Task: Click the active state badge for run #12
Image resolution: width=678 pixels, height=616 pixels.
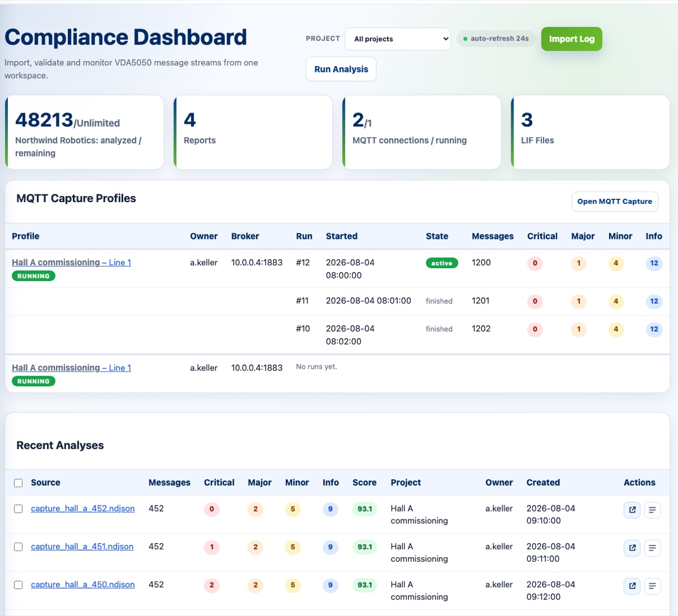Action: click(442, 263)
